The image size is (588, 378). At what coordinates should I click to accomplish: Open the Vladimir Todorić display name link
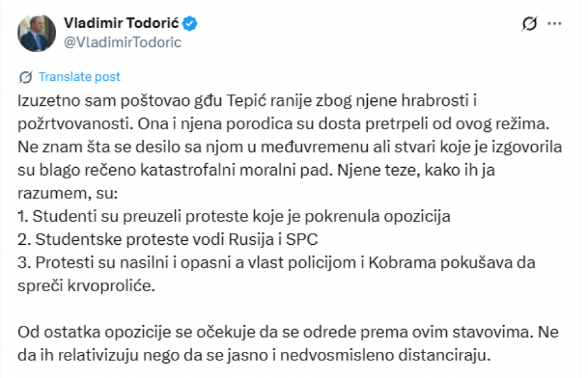[x=122, y=24]
